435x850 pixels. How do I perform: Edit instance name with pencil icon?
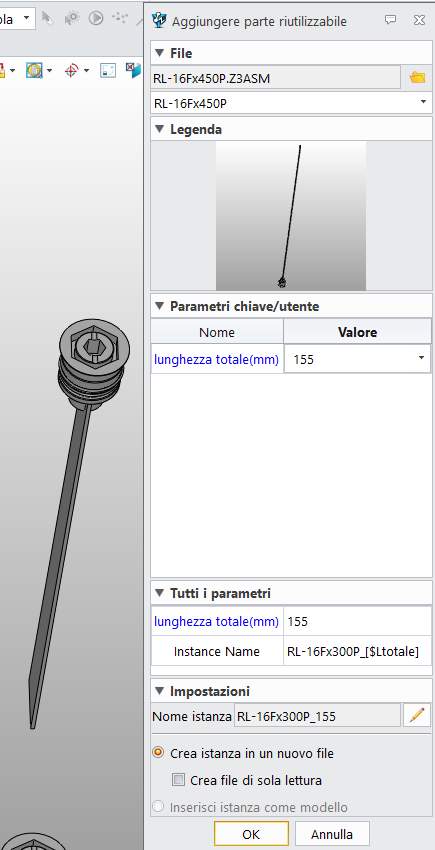(x=417, y=716)
